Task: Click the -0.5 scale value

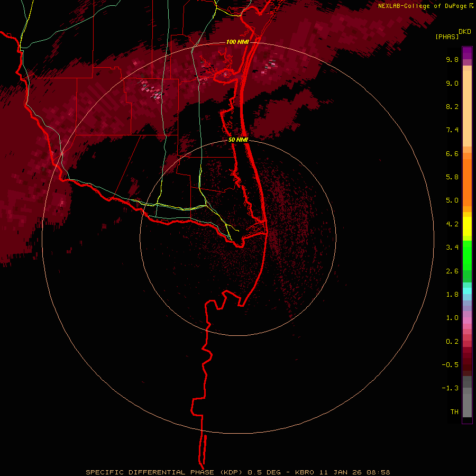Action: (450, 365)
